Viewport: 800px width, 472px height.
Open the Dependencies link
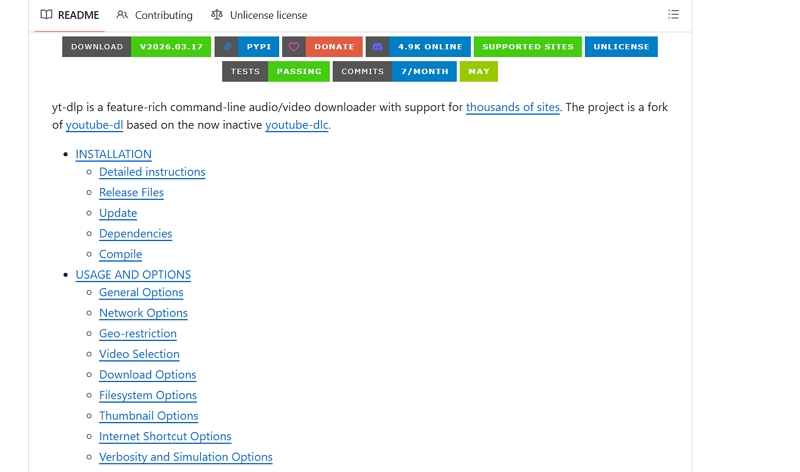click(135, 234)
